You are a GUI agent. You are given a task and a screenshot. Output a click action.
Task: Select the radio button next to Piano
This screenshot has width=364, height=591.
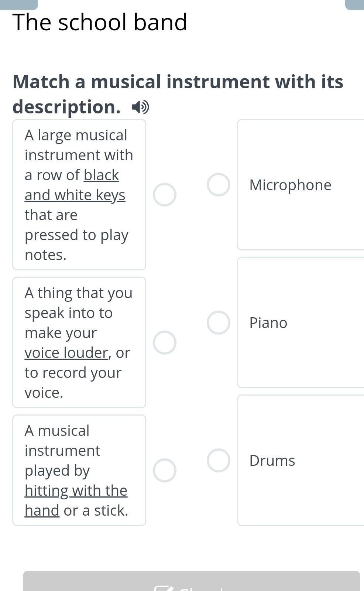218,322
